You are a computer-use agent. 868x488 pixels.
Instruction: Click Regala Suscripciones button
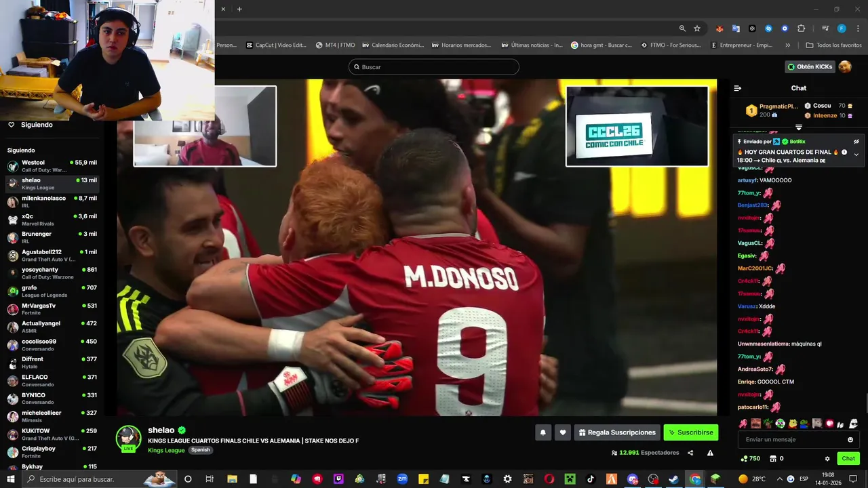pyautogui.click(x=617, y=432)
